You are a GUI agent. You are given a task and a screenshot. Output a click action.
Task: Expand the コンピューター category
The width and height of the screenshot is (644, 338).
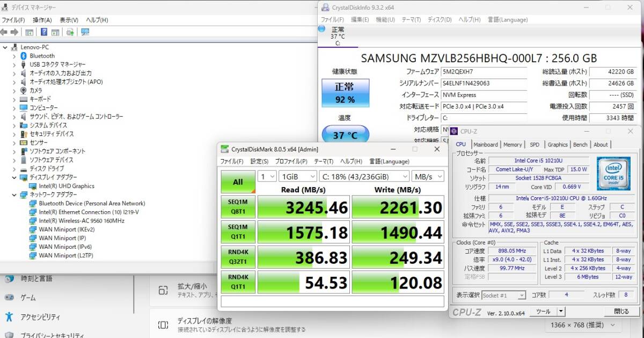pos(14,107)
